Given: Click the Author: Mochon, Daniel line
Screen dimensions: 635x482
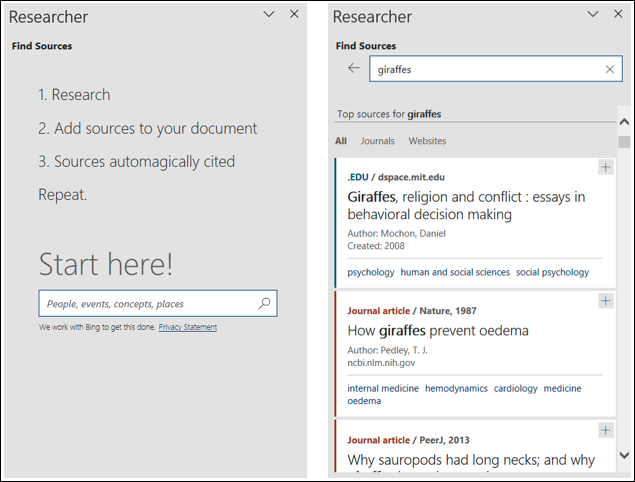Looking at the screenshot, I should tap(396, 233).
